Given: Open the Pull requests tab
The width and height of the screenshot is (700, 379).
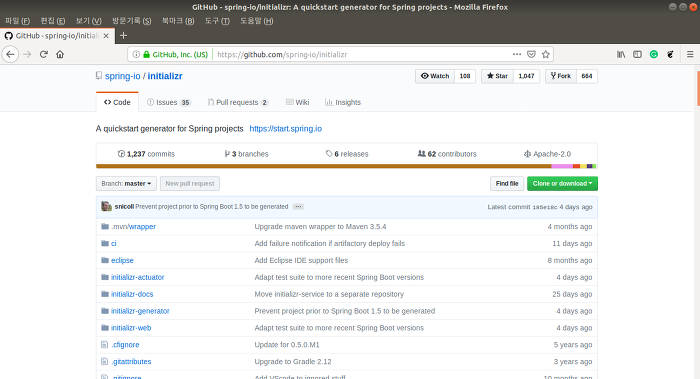Looking at the screenshot, I should tap(238, 102).
